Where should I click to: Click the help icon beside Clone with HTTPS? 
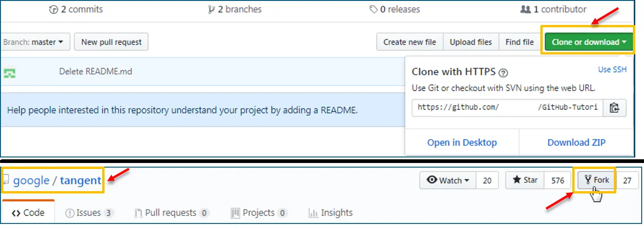[x=504, y=72]
